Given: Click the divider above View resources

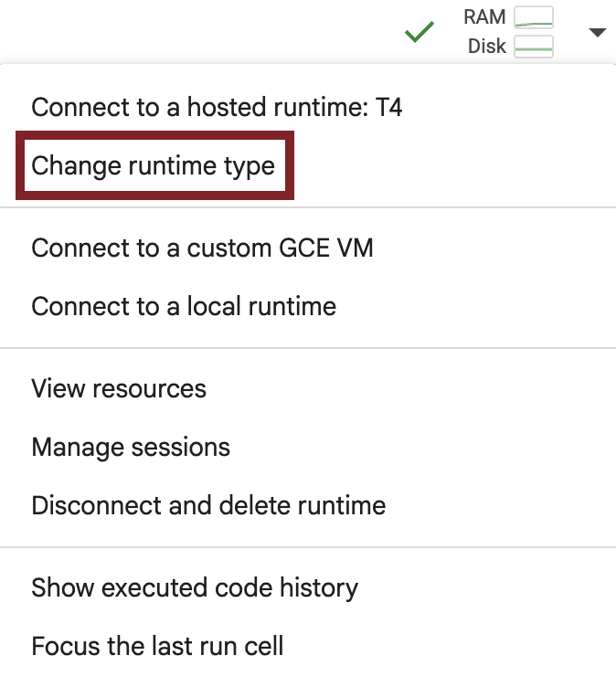Looking at the screenshot, I should point(308,348).
